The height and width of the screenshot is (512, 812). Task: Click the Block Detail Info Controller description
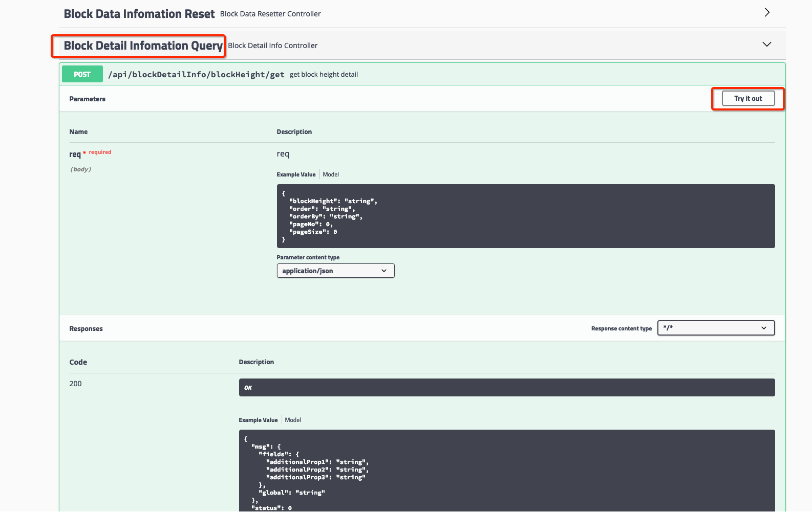click(272, 46)
